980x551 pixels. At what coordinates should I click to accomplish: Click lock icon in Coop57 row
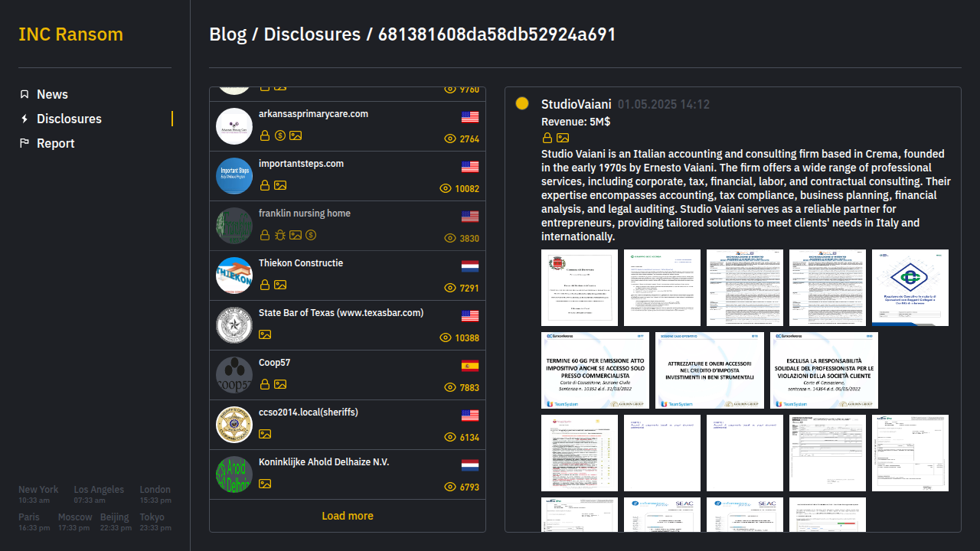[265, 384]
